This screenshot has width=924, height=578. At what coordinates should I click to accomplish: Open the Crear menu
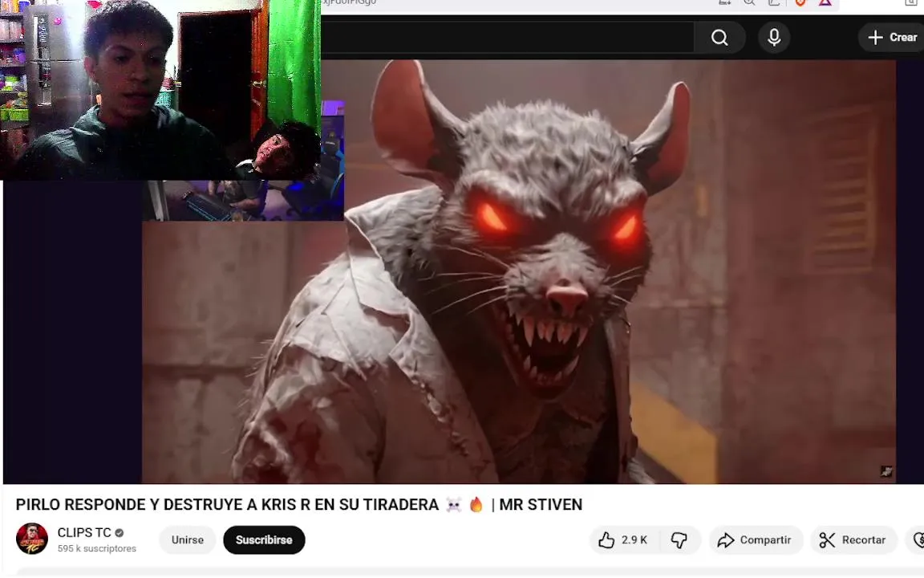pos(892,38)
